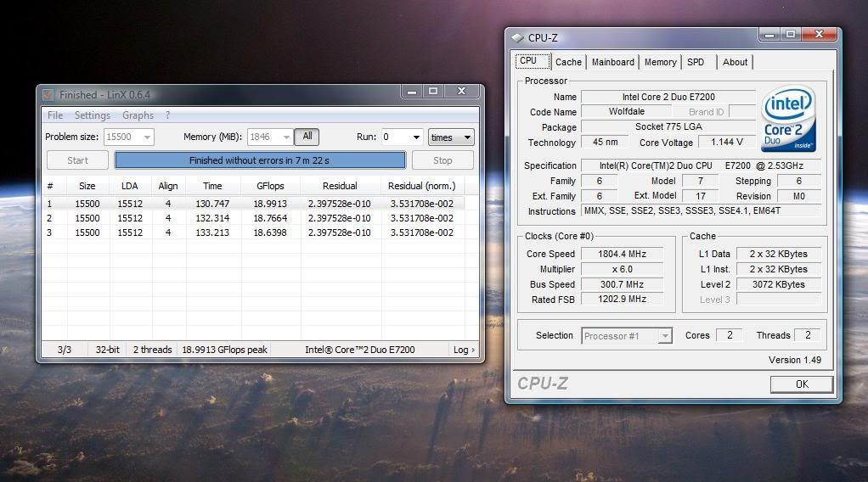Click the Core Speed 1804.4 MHz value

click(623, 254)
